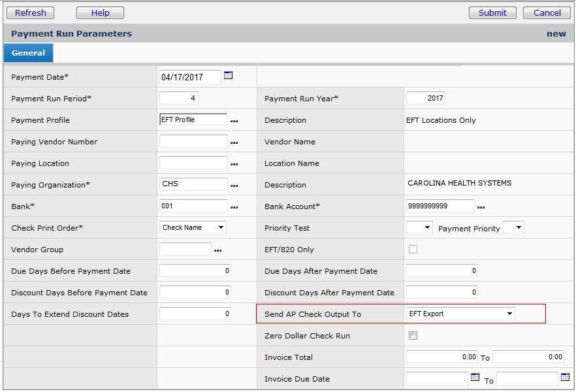Image resolution: width=576 pixels, height=392 pixels.
Task: Expand the Check Print Order dropdown
Action: [x=193, y=227]
